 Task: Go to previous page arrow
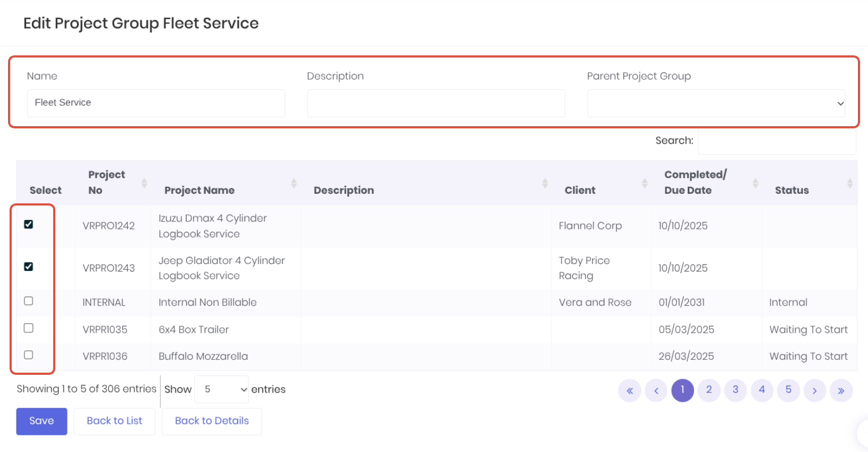[656, 391]
